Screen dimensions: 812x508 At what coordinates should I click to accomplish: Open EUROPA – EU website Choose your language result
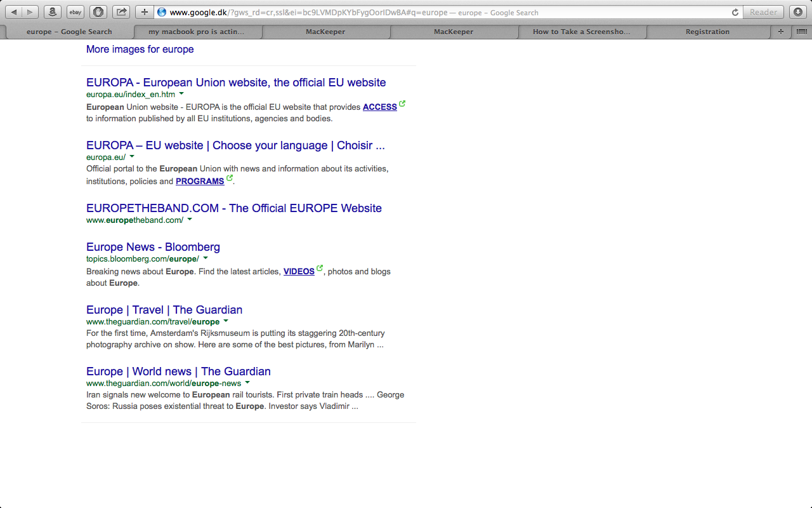tap(235, 145)
